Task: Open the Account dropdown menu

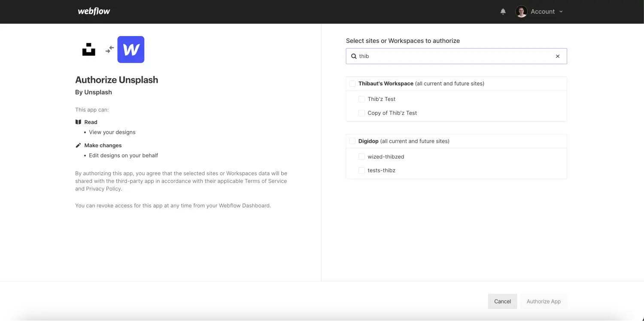Action: (x=546, y=12)
